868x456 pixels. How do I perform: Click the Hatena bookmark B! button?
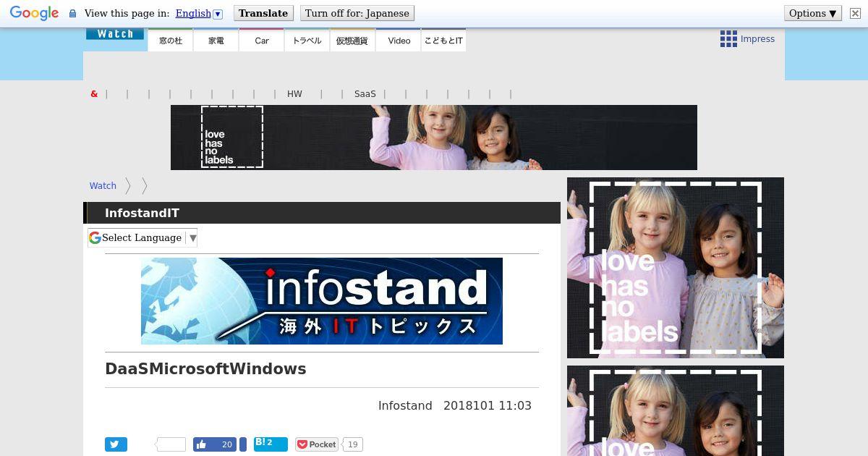click(271, 444)
